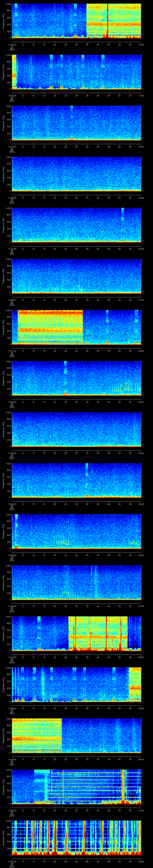Click the spectrogram panel starting at 9:29:00
153x868 pixels.
[x=77, y=736]
